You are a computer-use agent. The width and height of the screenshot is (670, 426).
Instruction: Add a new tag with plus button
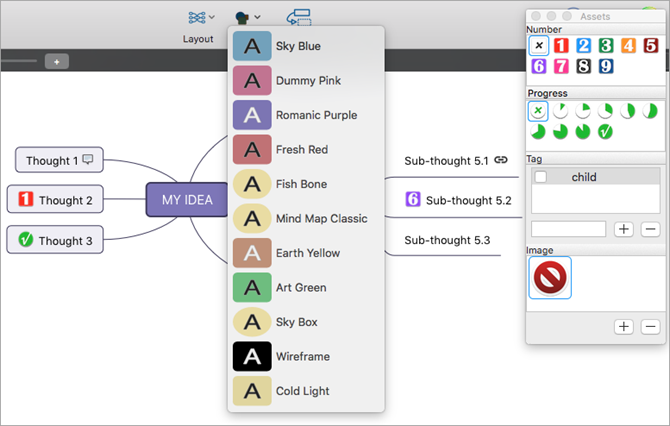[x=624, y=229]
